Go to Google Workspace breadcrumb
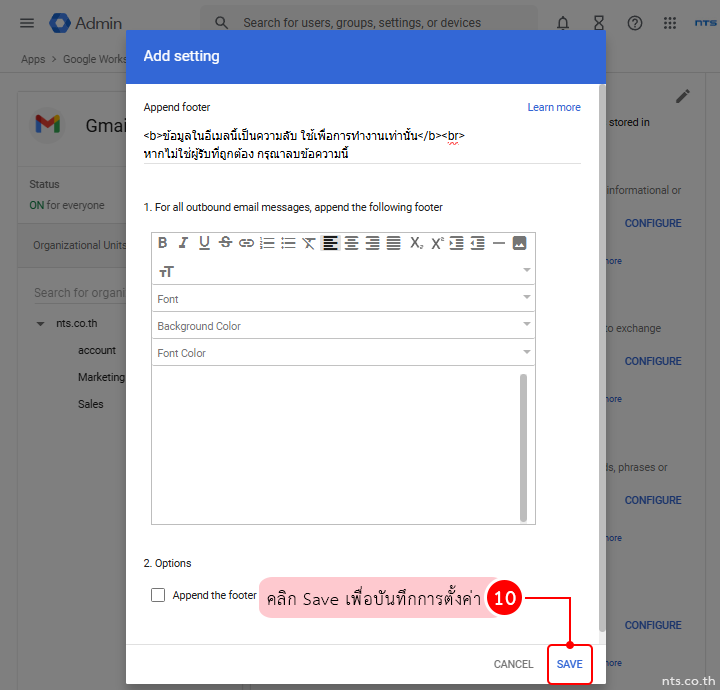720x690 pixels. click(94, 59)
